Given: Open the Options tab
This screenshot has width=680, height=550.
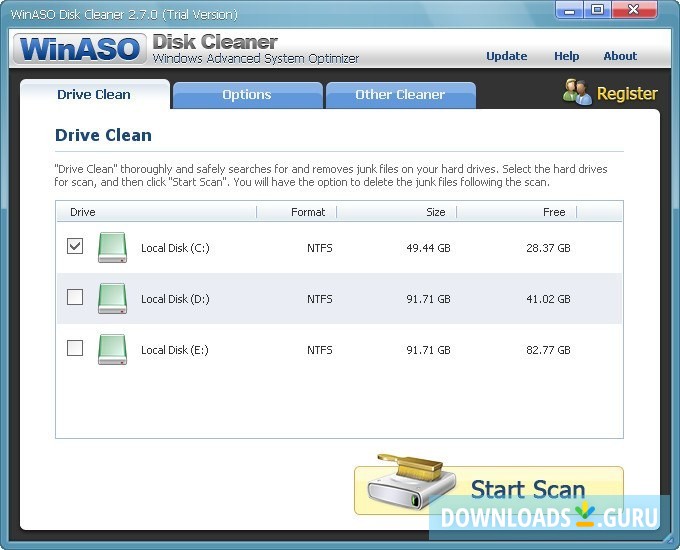Looking at the screenshot, I should click(247, 95).
